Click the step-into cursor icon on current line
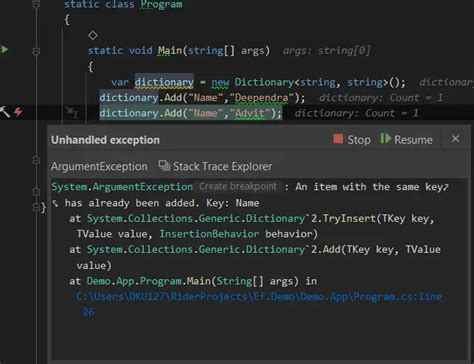This screenshot has height=364, width=474. (72, 112)
